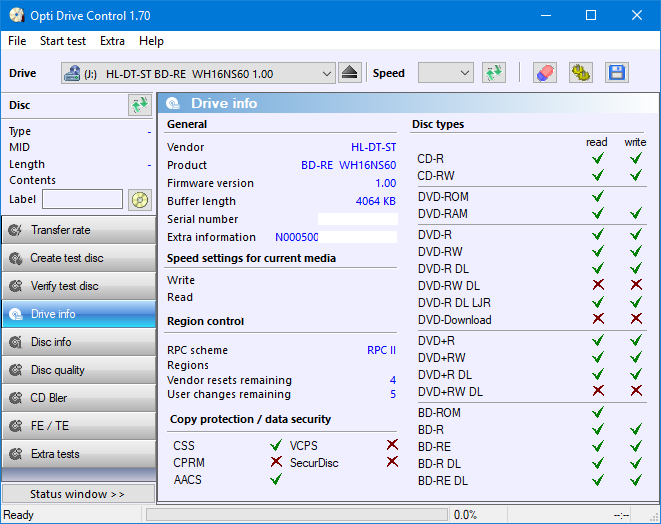This screenshot has width=661, height=524.
Task: Click the CPRM unsupported cross mark
Action: (x=276, y=462)
